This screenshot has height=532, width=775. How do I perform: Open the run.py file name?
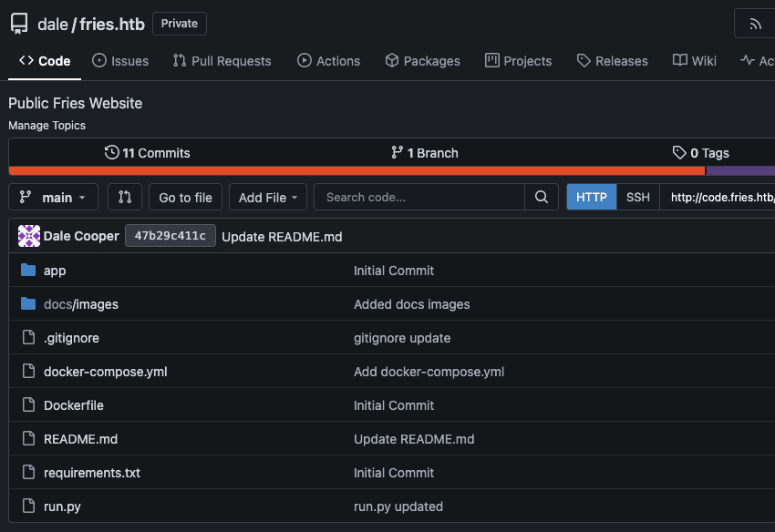62,506
